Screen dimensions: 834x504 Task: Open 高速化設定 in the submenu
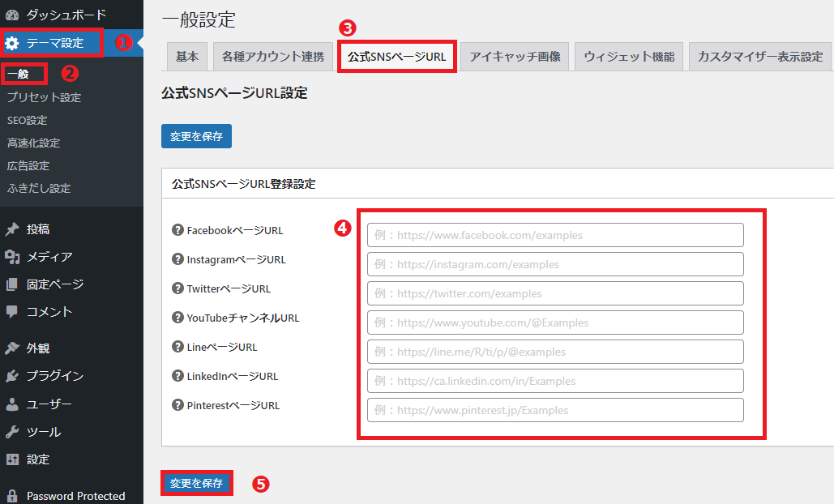[x=33, y=143]
